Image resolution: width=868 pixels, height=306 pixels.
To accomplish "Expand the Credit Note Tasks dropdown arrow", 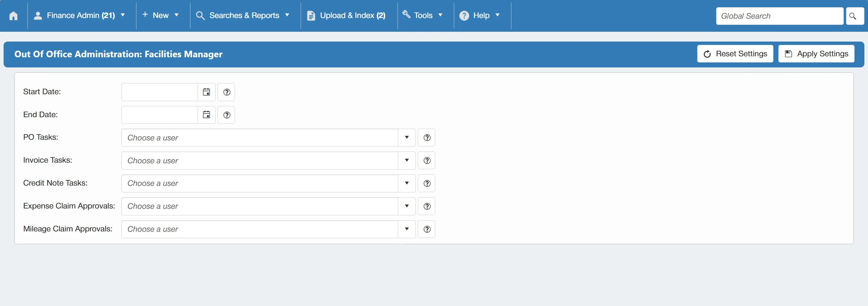I will point(407,183).
